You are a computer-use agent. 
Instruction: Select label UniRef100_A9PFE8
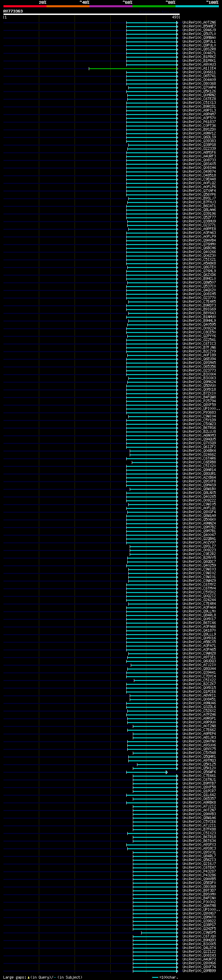(x=199, y=229)
